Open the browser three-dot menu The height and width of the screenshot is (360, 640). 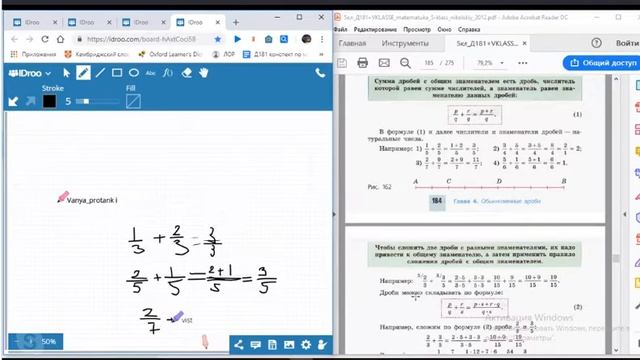pyautogui.click(x=322, y=39)
